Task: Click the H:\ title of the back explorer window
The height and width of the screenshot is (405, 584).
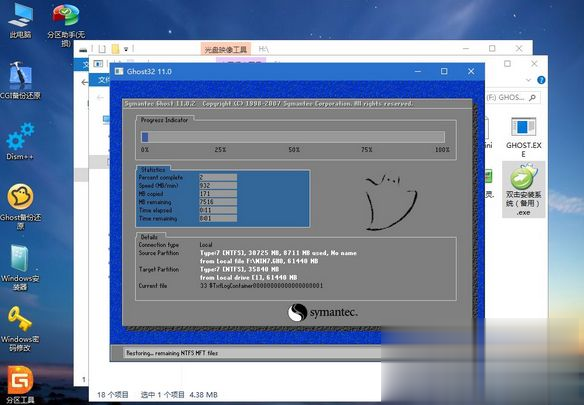Action: click(x=263, y=49)
